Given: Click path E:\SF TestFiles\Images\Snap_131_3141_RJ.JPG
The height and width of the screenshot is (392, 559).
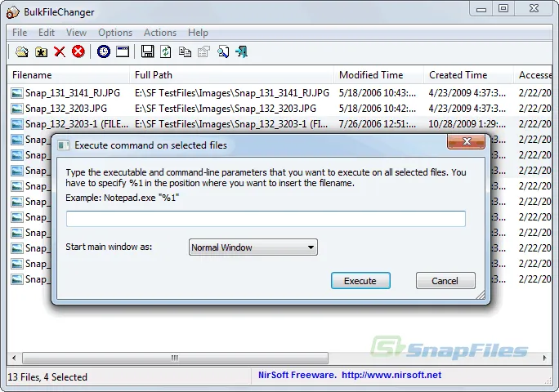Looking at the screenshot, I should 232,93.
